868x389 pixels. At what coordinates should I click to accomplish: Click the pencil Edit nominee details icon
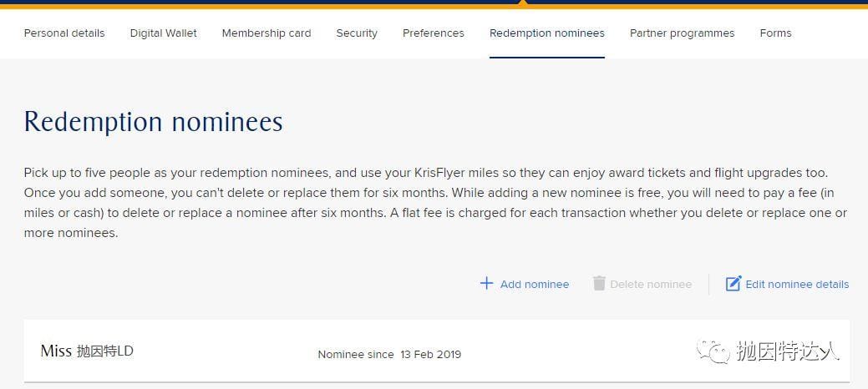tap(733, 283)
